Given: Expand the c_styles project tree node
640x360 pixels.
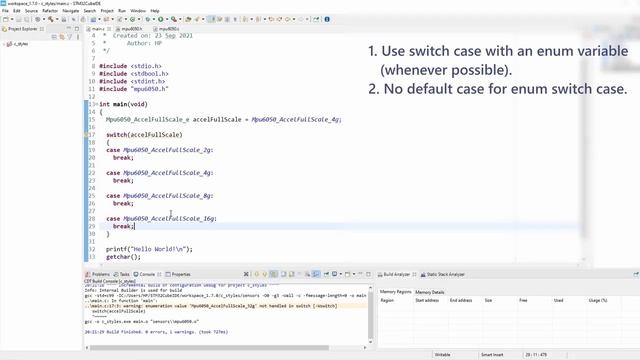Looking at the screenshot, I should click(4, 44).
